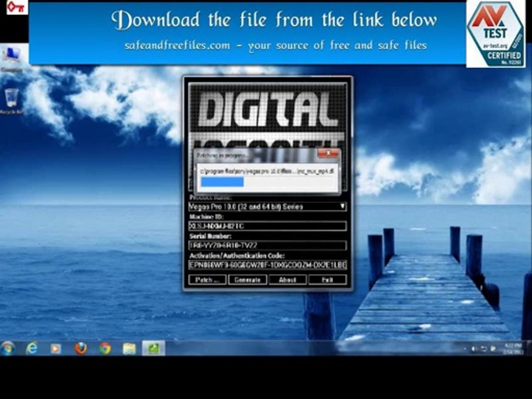This screenshot has width=532, height=399.
Task: Open Windows Explorer folder icon
Action: [x=129, y=348]
